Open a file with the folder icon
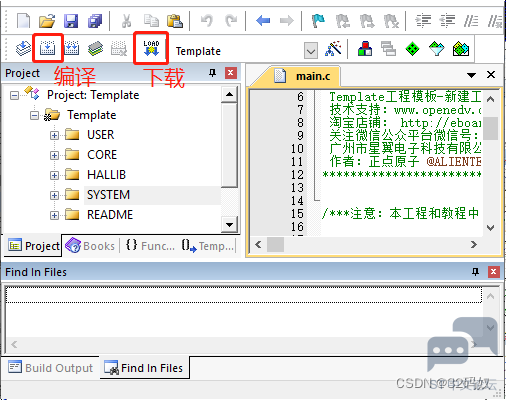The height and width of the screenshot is (400, 506). [x=47, y=21]
